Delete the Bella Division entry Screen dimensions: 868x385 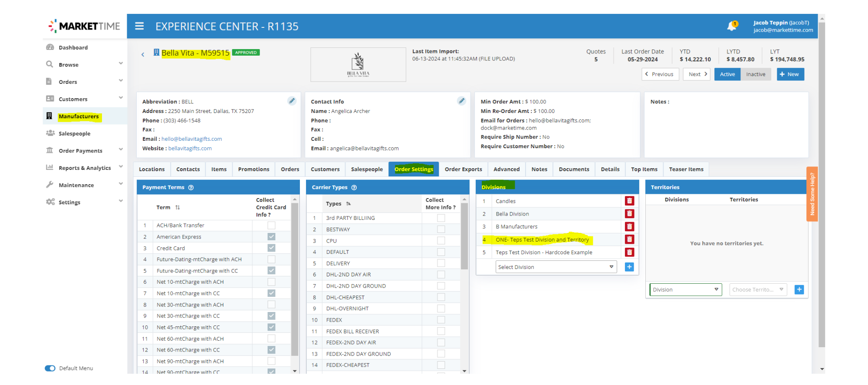(629, 214)
